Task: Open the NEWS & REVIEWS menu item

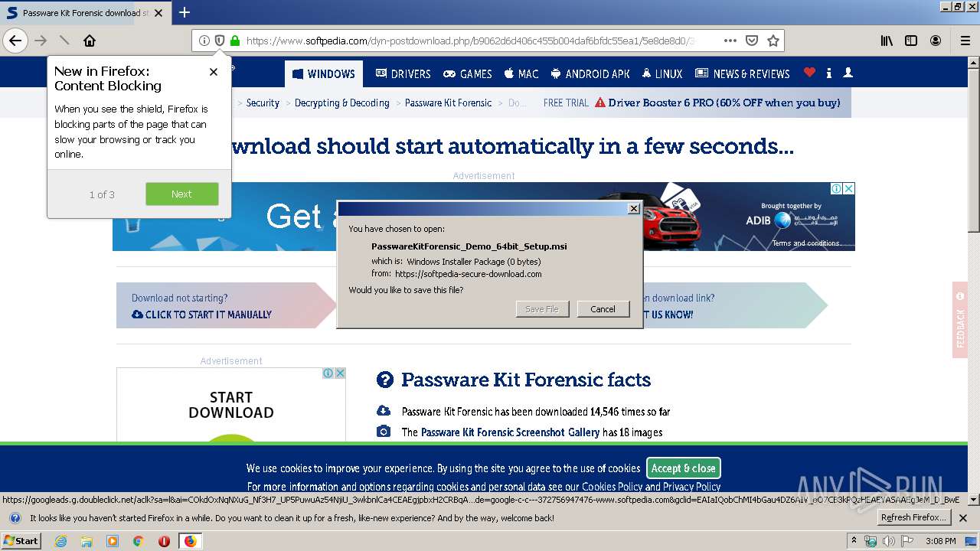Action: pyautogui.click(x=742, y=73)
